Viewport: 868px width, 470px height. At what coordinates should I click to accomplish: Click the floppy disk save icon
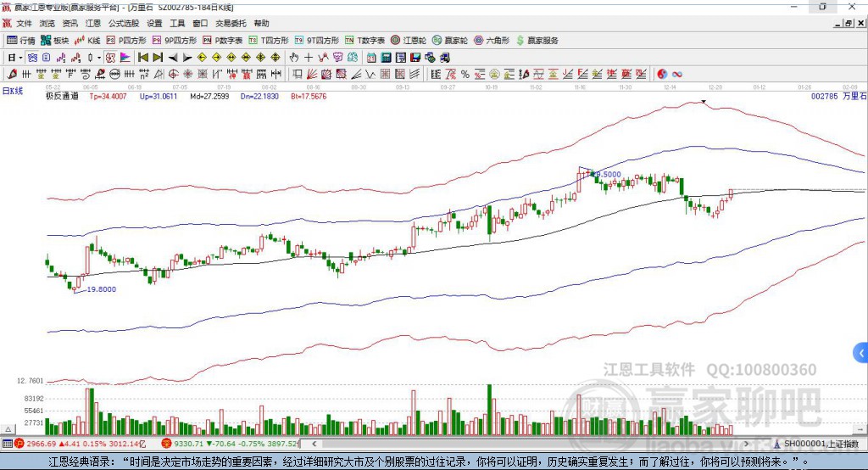pyautogui.click(x=415, y=57)
